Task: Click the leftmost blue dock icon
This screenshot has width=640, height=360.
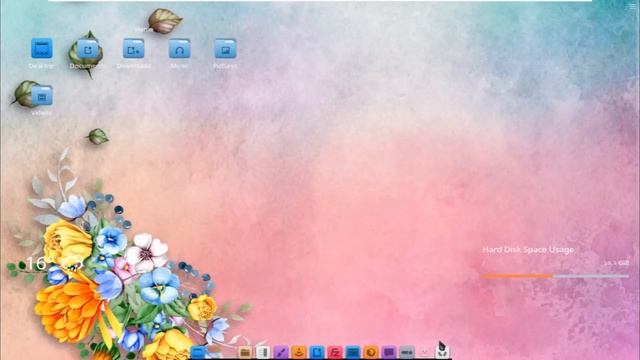Action: [x=198, y=352]
